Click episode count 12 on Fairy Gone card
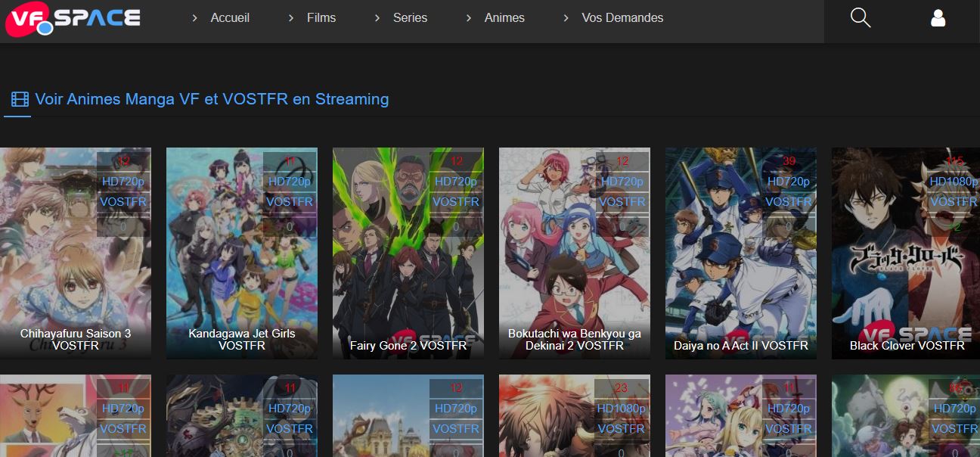Viewport: 980px width, 457px height. click(x=457, y=161)
